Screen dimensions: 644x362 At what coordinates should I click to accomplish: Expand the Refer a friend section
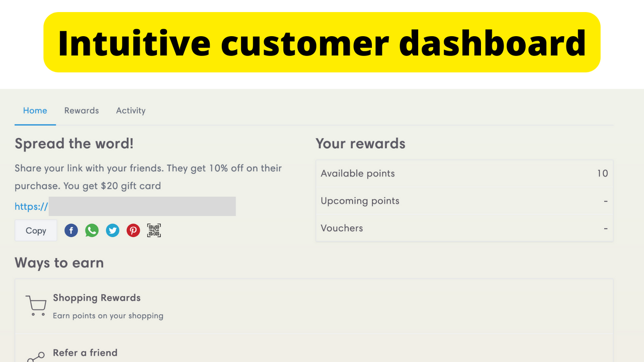314,352
